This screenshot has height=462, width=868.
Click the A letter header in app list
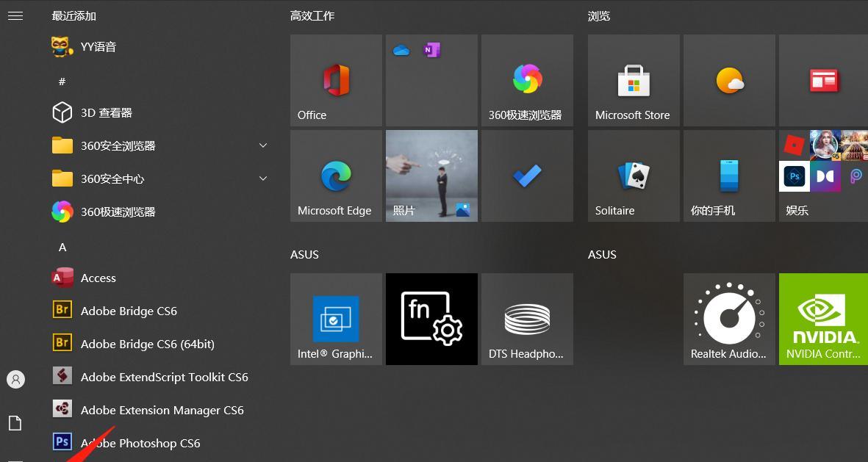click(x=62, y=248)
